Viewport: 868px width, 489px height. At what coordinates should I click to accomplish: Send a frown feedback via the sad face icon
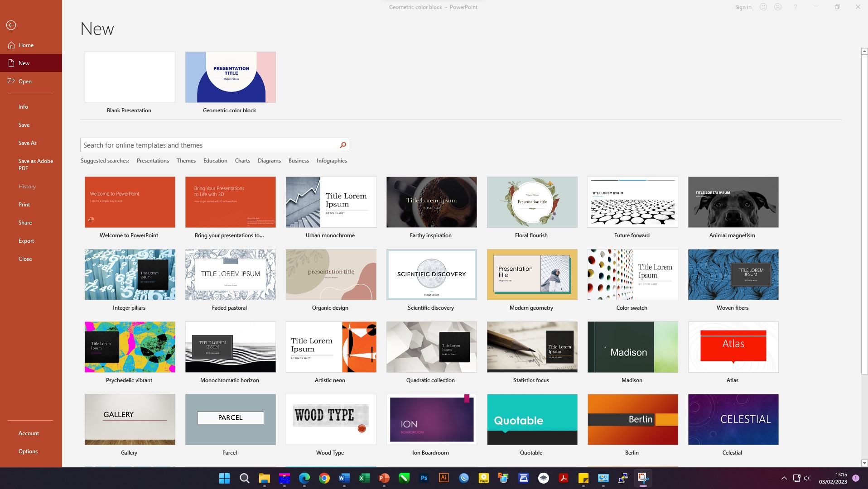pos(778,7)
